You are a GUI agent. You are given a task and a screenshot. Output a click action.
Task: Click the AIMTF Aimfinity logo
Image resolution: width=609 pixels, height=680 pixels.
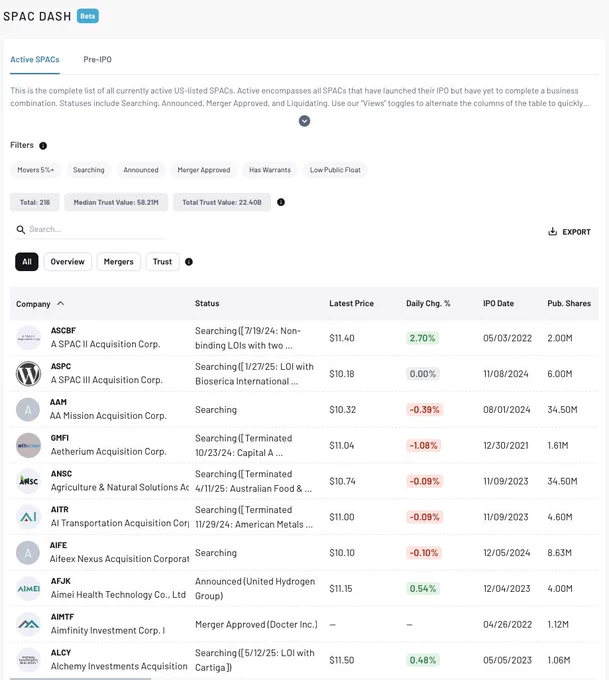(x=28, y=624)
